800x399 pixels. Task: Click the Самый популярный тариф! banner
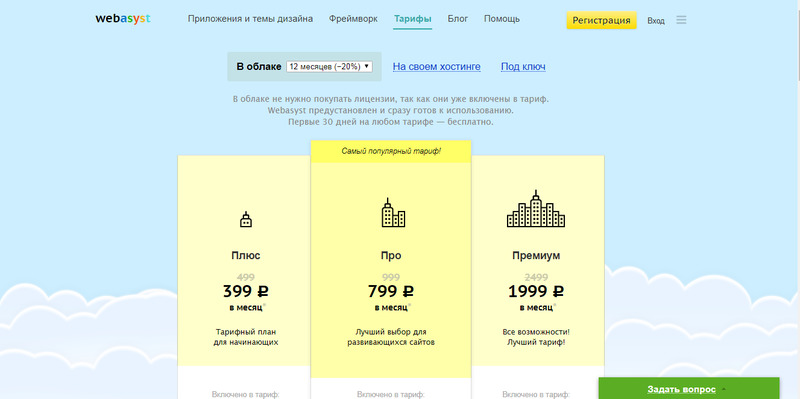click(391, 152)
